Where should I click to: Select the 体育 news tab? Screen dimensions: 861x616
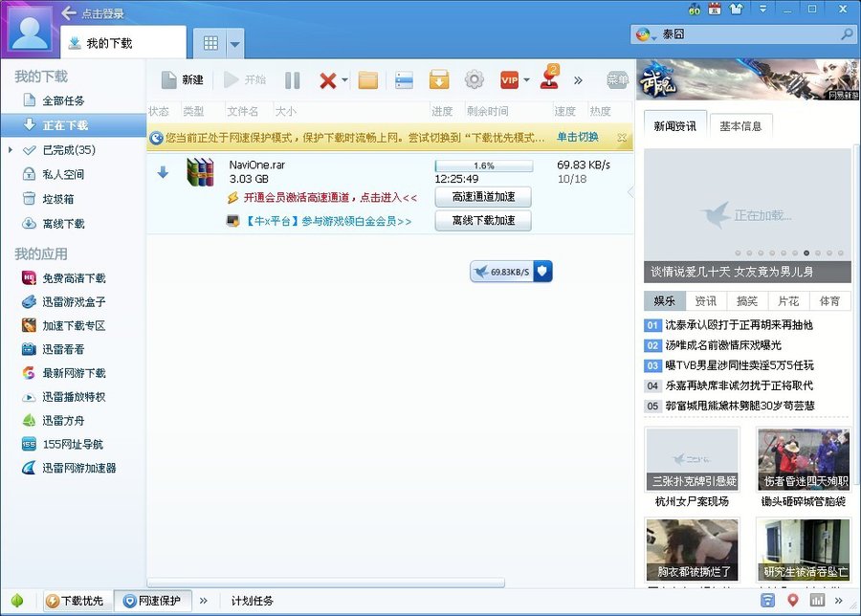[829, 301]
